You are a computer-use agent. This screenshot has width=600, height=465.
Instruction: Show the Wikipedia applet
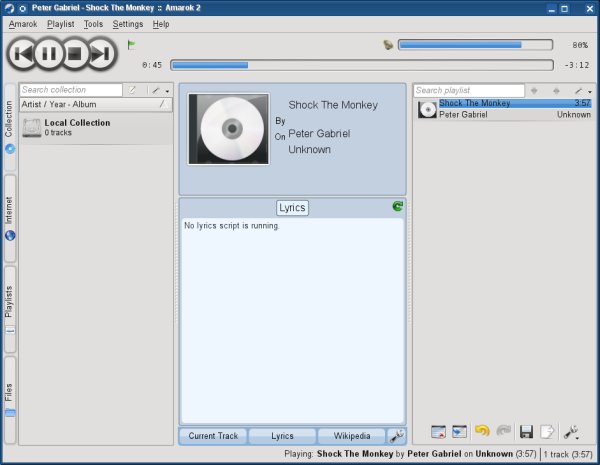[x=352, y=436]
